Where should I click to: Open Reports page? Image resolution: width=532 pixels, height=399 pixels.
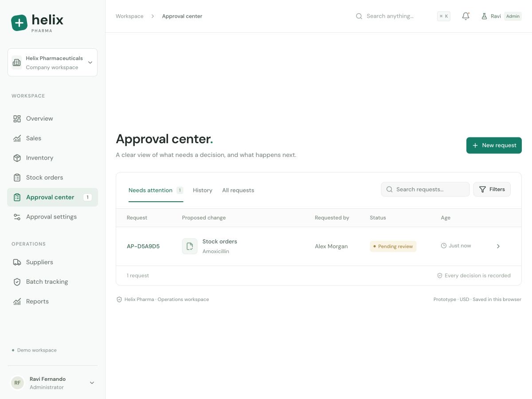(x=52, y=301)
